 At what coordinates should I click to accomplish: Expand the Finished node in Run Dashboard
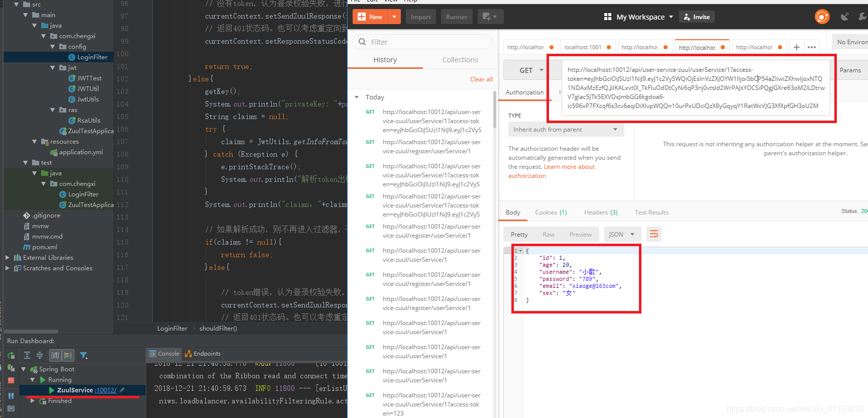[33, 400]
